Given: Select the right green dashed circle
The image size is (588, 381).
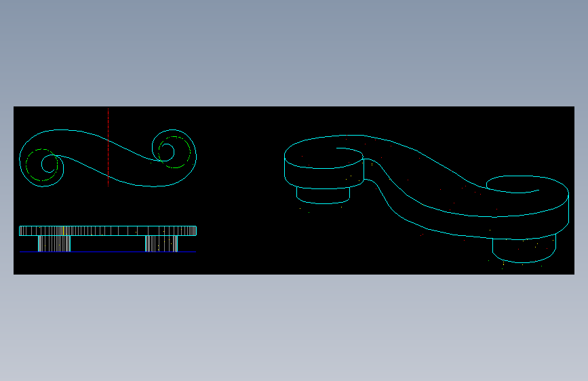Looking at the screenshot, I should tap(174, 153).
